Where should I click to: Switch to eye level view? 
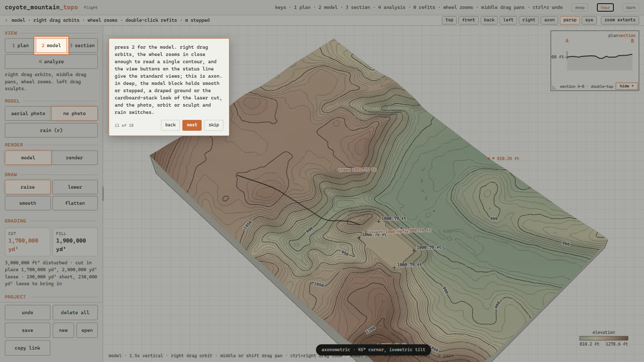pyautogui.click(x=589, y=20)
